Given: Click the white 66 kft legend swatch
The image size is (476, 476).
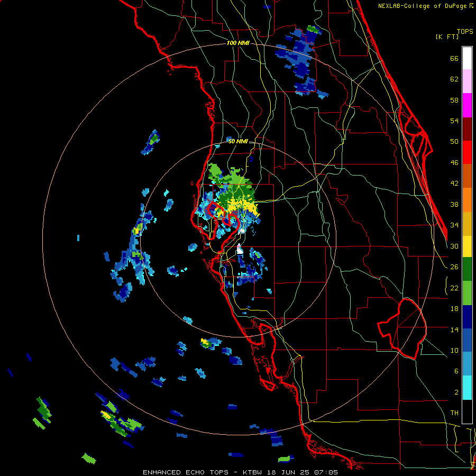Looking at the screenshot, I should (467, 58).
